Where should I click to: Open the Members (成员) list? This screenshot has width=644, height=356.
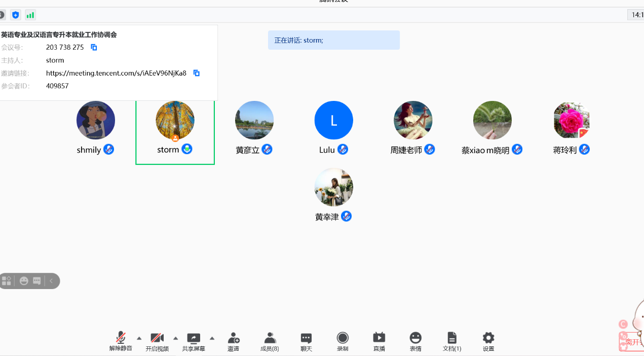click(270, 338)
